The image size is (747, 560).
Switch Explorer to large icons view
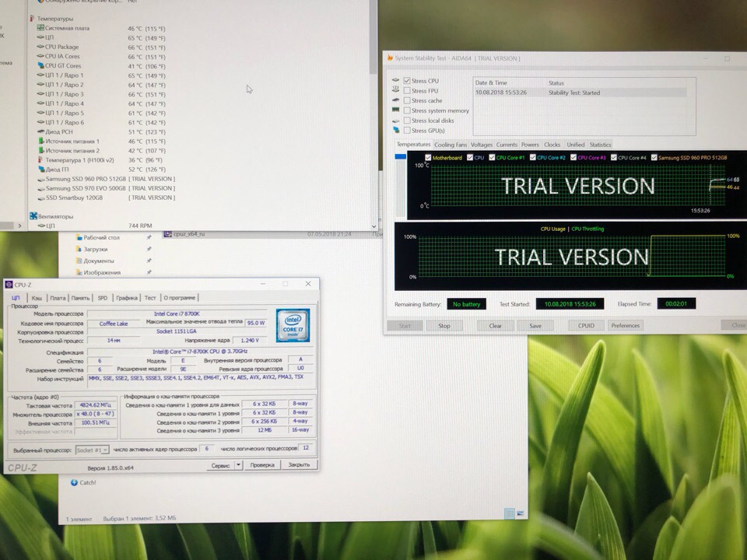pyautogui.click(x=521, y=513)
